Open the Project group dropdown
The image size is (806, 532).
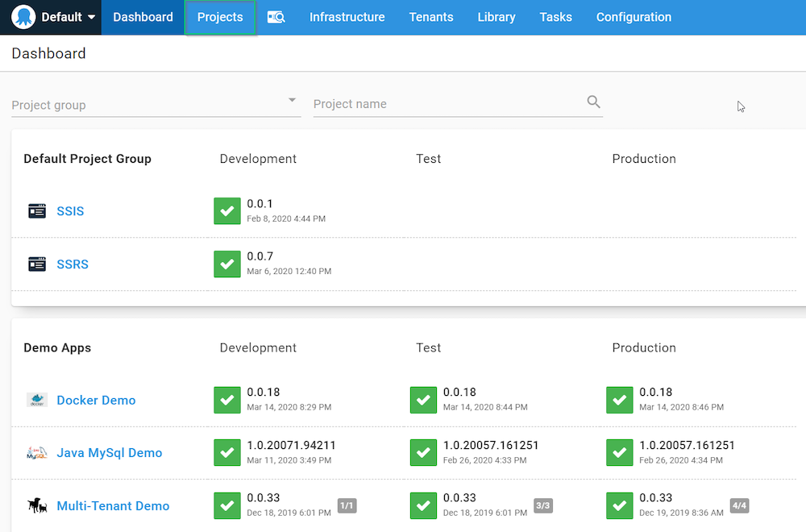156,104
